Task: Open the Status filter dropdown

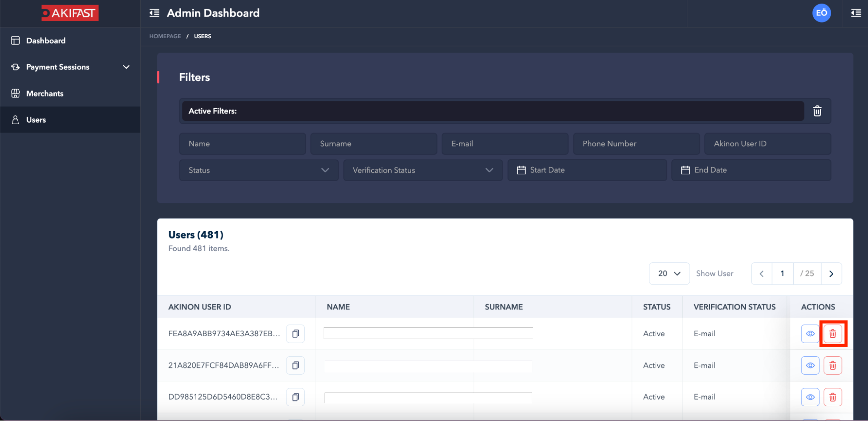Action: point(258,170)
